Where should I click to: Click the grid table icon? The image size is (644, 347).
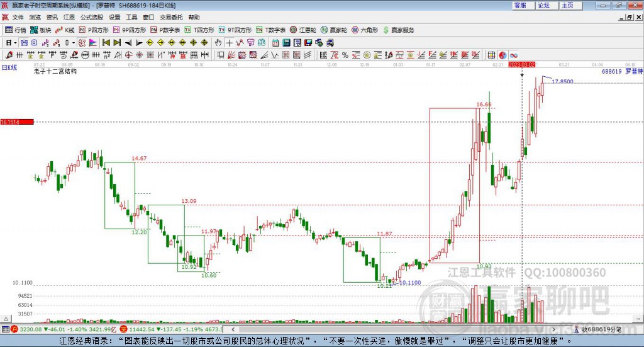click(491, 55)
